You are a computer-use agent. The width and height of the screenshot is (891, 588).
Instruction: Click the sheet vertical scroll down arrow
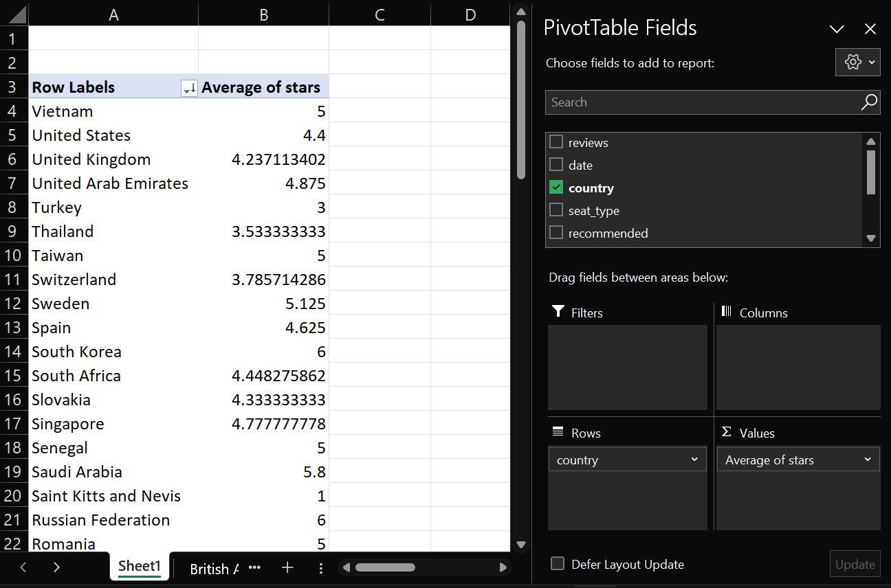coord(520,545)
